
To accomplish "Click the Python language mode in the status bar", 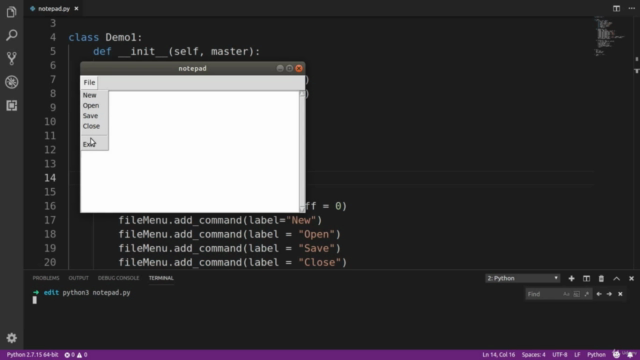I will coord(596,355).
